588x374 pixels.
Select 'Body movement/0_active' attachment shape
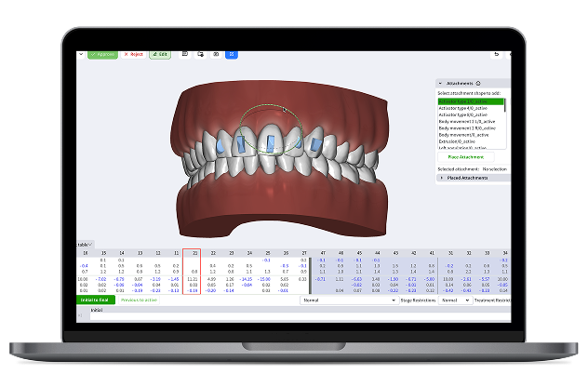[462, 134]
